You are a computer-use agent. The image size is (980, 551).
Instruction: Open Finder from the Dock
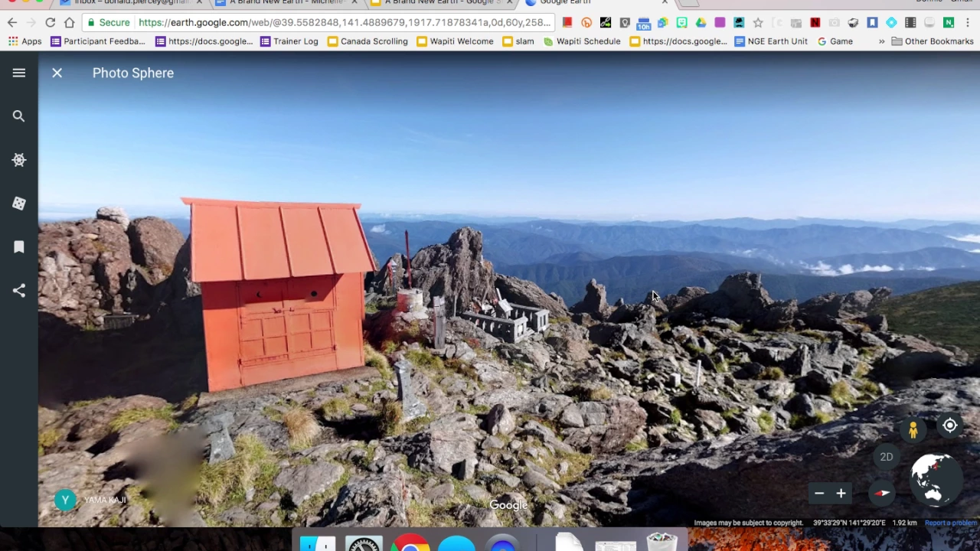[x=318, y=543]
